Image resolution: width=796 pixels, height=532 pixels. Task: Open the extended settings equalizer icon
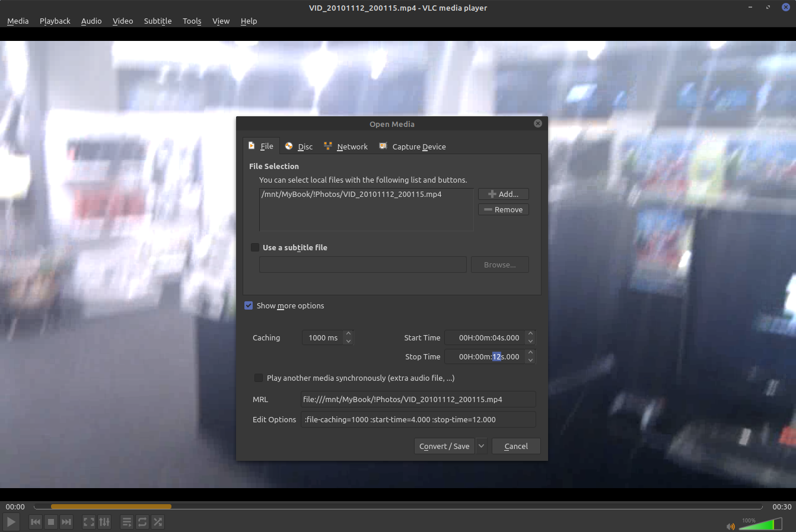pyautogui.click(x=104, y=522)
